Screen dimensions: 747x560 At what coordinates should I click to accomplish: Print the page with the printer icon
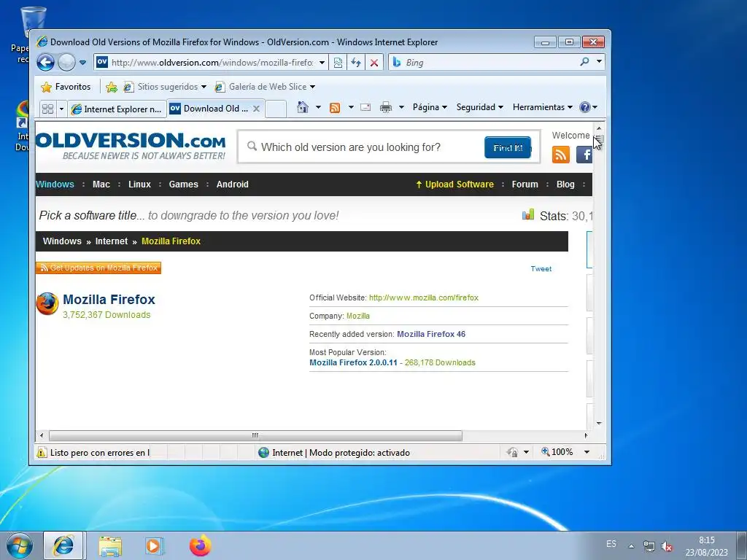(x=386, y=108)
